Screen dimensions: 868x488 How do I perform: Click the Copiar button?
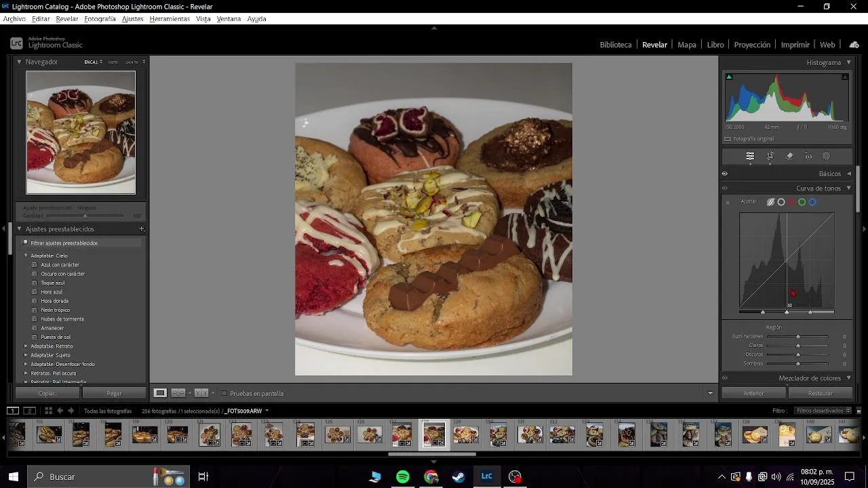coord(47,393)
